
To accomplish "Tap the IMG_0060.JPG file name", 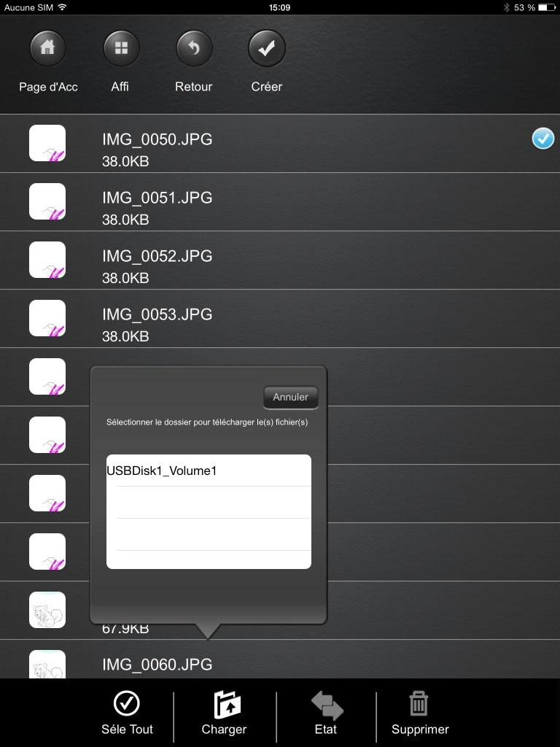I will click(x=157, y=665).
